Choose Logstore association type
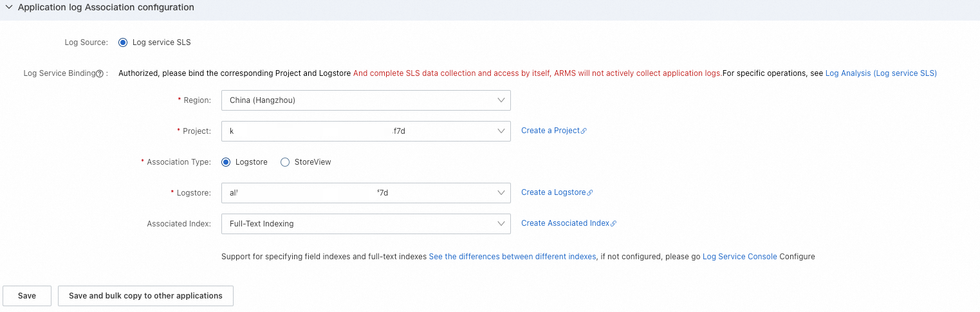The width and height of the screenshot is (980, 312). tap(226, 162)
